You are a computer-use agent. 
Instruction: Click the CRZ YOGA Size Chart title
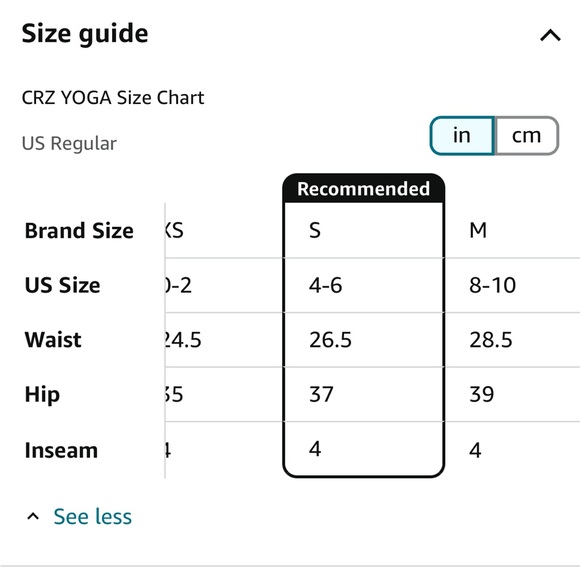point(113,98)
